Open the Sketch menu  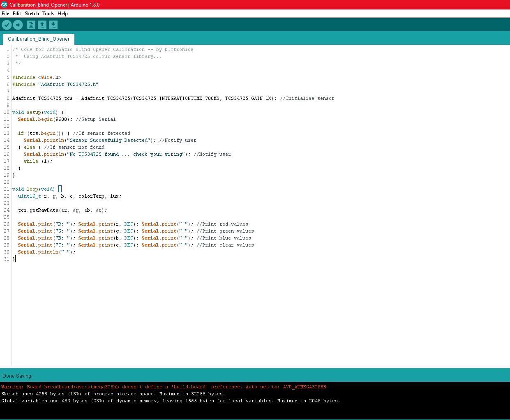pyautogui.click(x=32, y=13)
